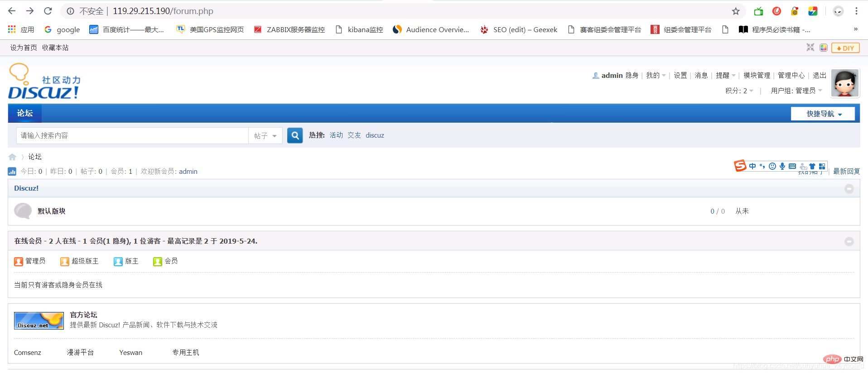Click the hot search term 活动
Screen dimensions: 868x374
(336, 135)
